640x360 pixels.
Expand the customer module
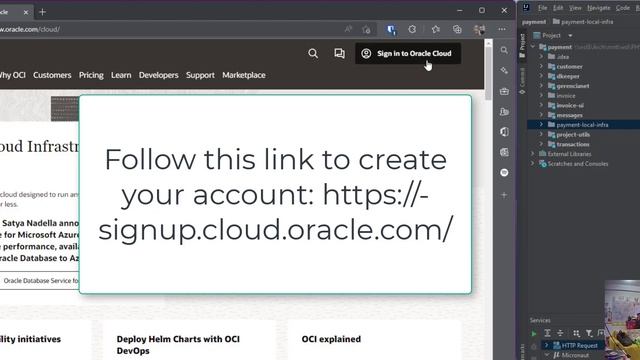541,66
